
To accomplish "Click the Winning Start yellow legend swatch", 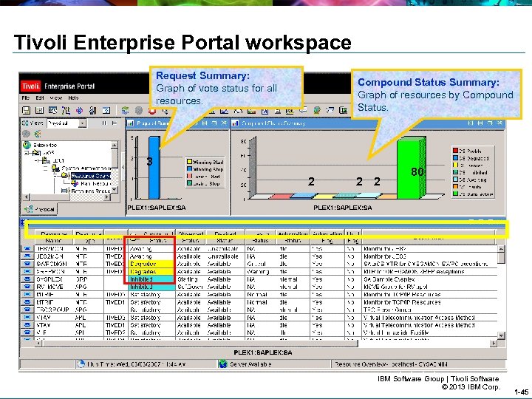I will tap(189, 162).
